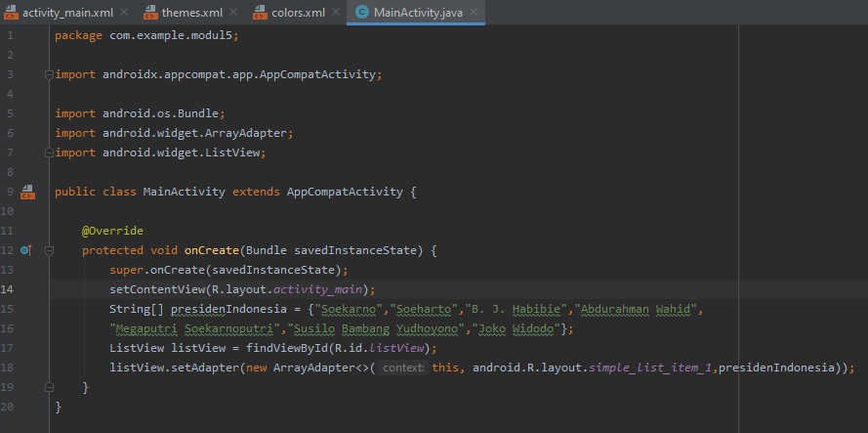Click line number 18 in the gutter

[7, 368]
